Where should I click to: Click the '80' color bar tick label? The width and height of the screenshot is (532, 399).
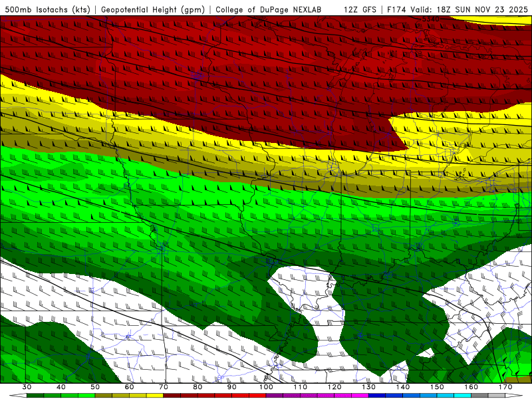coord(198,387)
